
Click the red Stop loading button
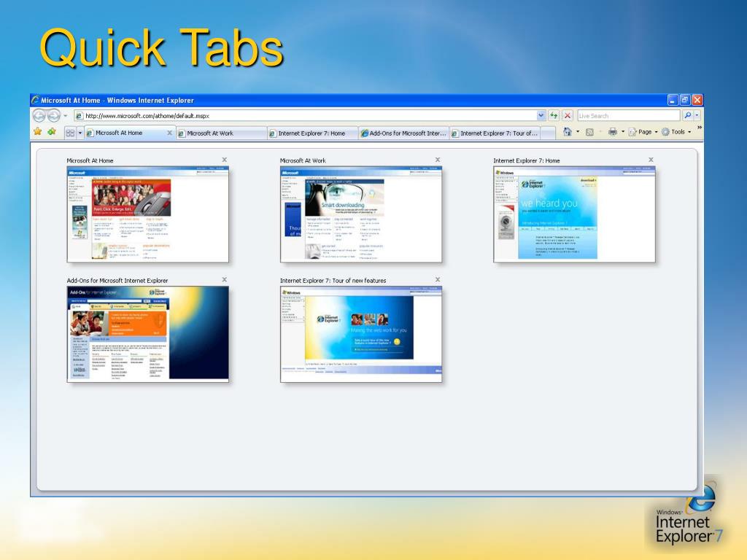point(568,116)
